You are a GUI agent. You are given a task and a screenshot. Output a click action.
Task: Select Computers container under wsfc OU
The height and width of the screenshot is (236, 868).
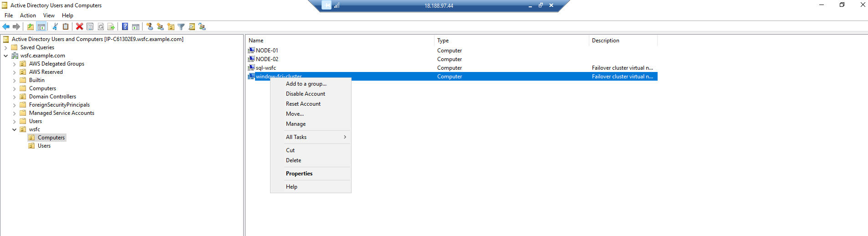51,138
